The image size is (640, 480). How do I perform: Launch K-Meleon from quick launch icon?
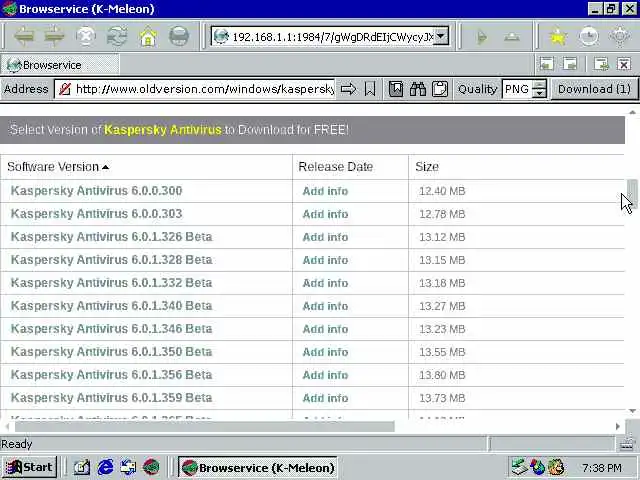(x=151, y=467)
